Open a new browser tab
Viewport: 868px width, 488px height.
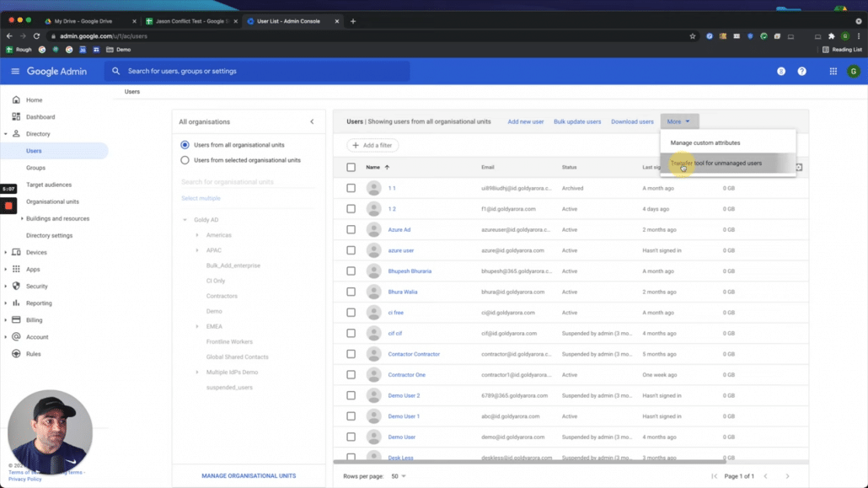[x=353, y=21]
